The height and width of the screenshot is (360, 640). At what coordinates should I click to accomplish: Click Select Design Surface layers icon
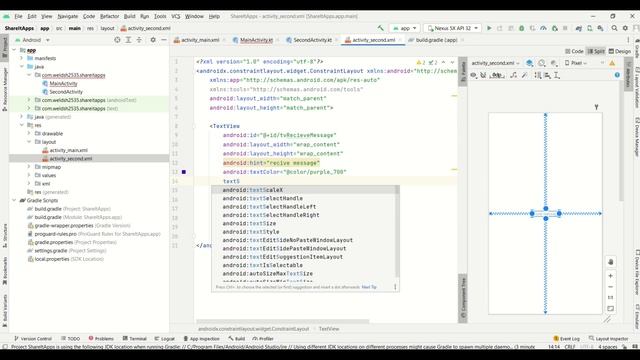529,63
